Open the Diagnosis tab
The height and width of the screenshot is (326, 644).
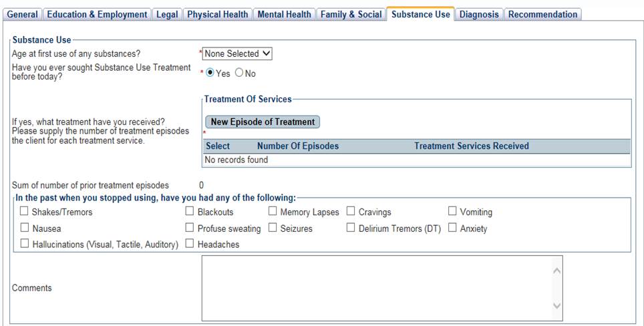coord(479,14)
